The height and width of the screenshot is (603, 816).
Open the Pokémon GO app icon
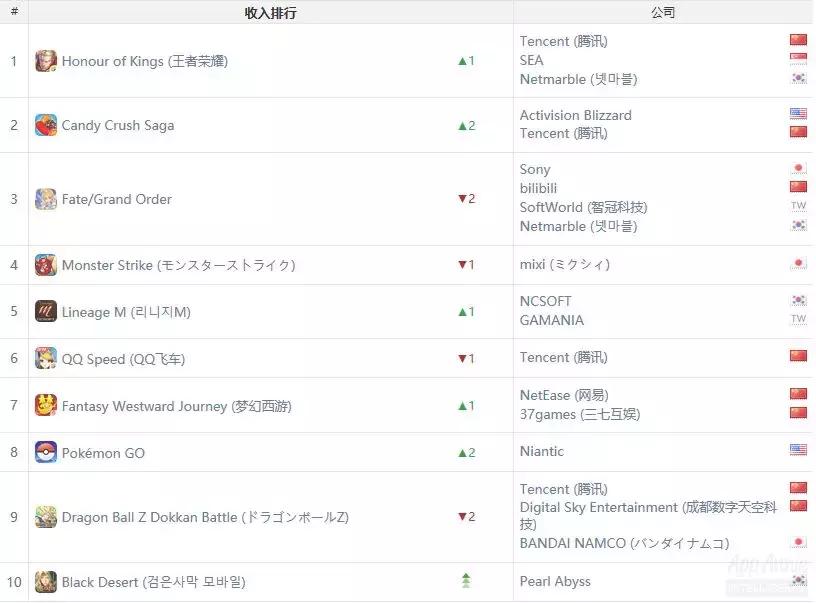[45, 452]
